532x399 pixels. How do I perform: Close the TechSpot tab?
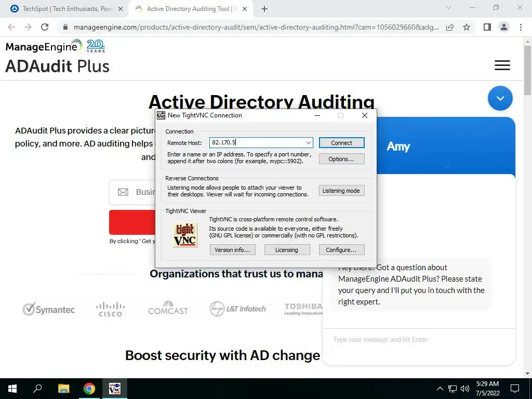(x=121, y=9)
